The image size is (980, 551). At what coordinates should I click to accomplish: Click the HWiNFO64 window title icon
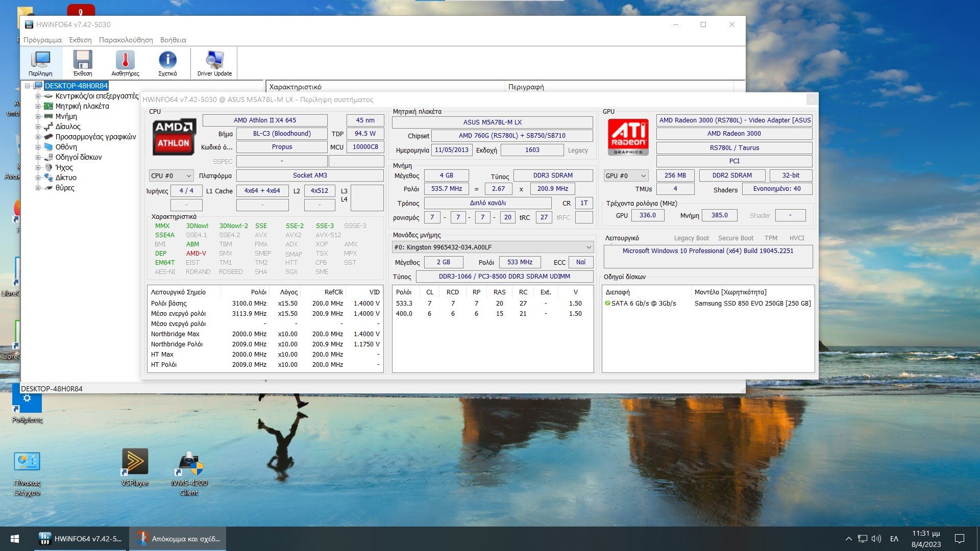pyautogui.click(x=29, y=24)
